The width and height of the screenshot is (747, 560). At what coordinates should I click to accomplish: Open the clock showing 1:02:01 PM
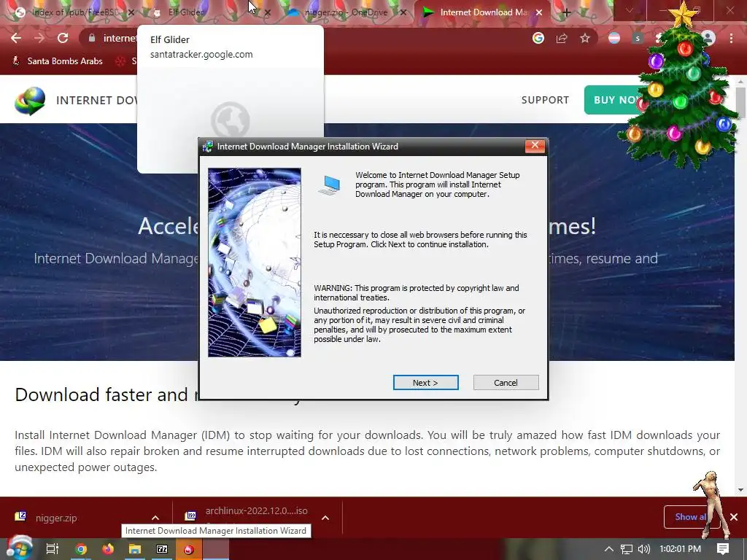[681, 549]
